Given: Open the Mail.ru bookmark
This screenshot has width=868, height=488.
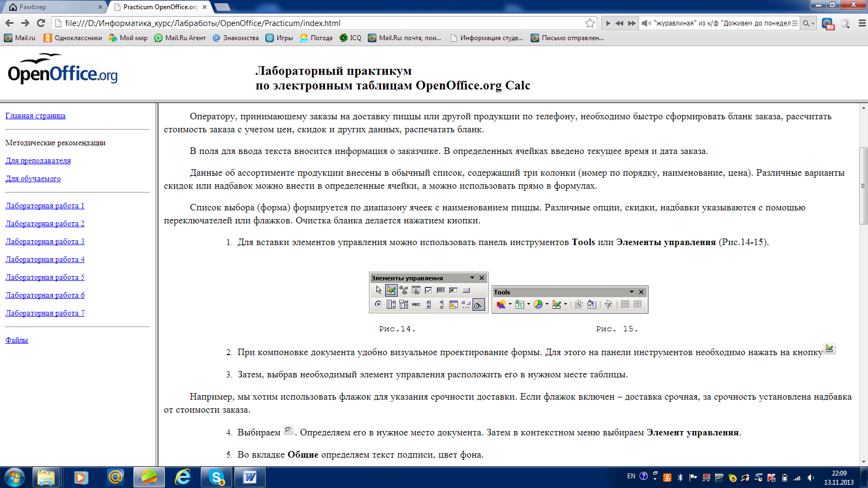Looking at the screenshot, I should click(x=20, y=38).
